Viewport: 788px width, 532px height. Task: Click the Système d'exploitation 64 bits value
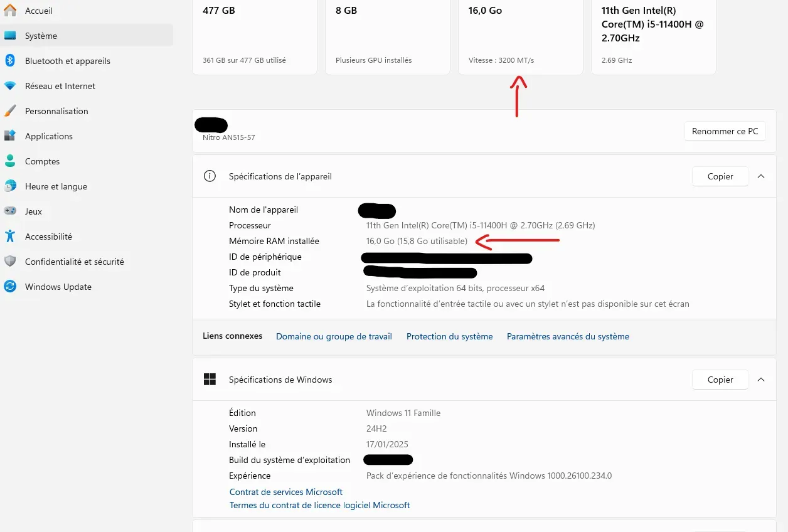tap(455, 288)
